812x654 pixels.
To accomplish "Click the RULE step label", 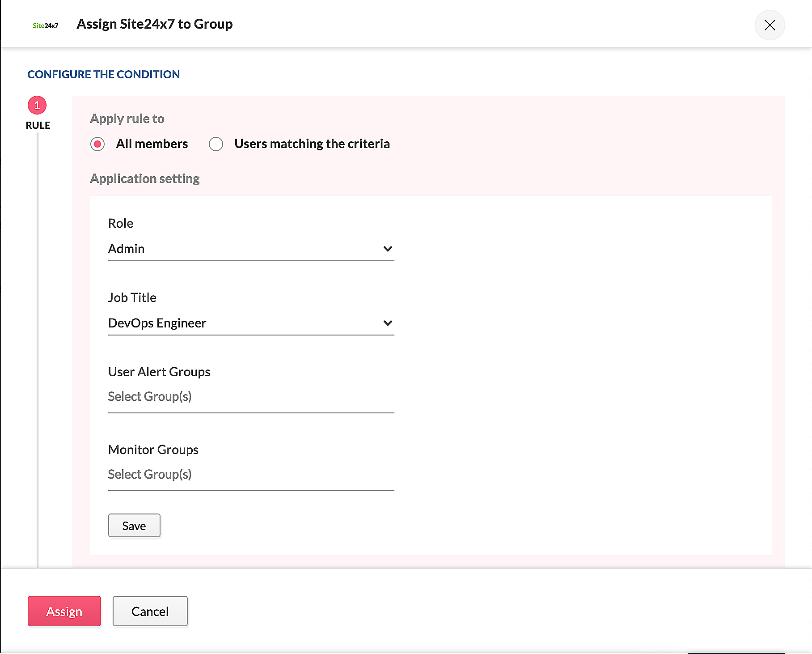I will click(38, 125).
